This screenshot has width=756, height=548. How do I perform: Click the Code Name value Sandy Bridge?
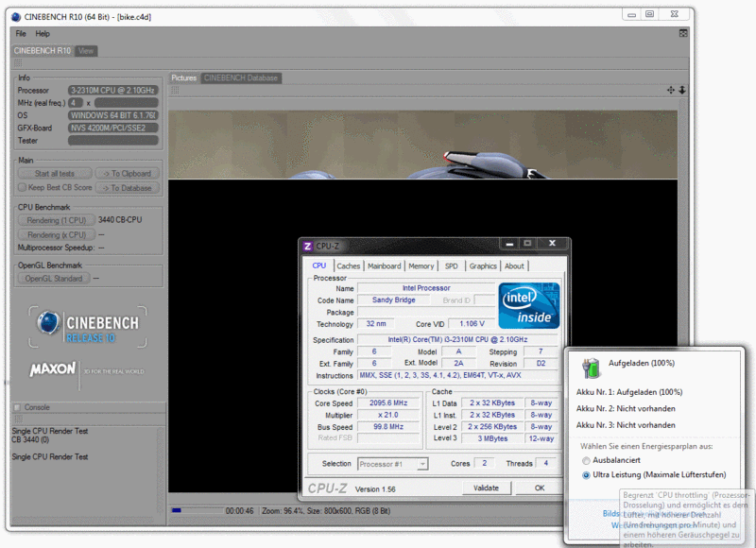(394, 300)
